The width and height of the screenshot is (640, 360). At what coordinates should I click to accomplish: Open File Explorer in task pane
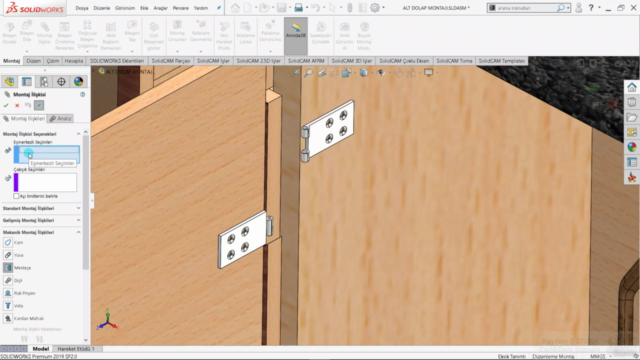tap(632, 117)
